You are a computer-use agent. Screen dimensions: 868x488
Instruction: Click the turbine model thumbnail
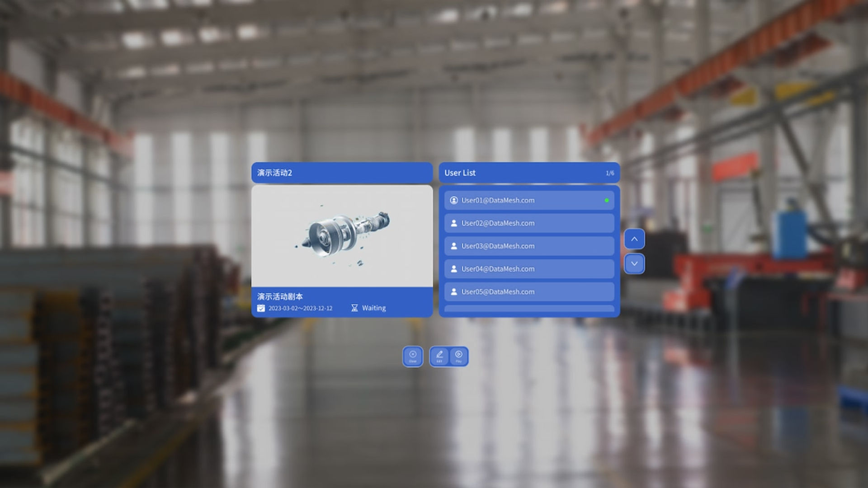point(342,236)
